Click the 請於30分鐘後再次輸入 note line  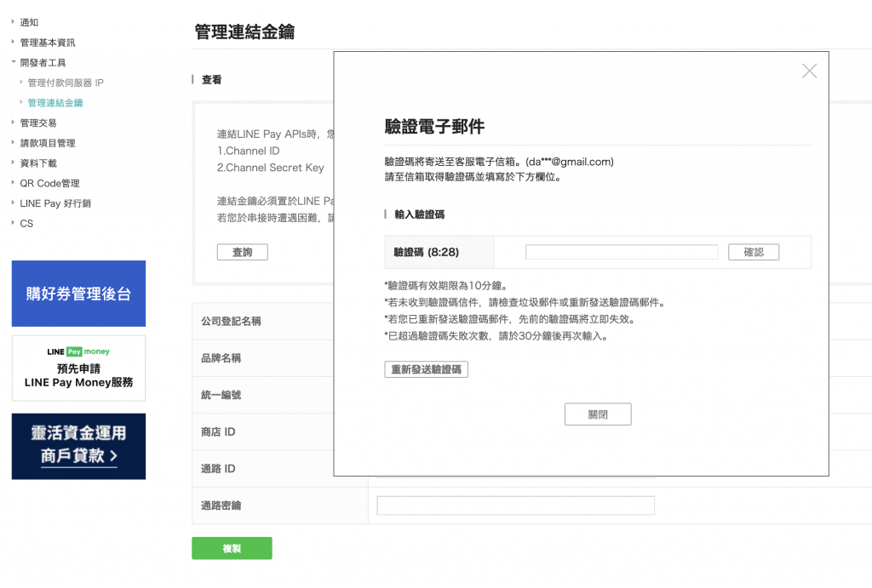pyautogui.click(x=496, y=336)
